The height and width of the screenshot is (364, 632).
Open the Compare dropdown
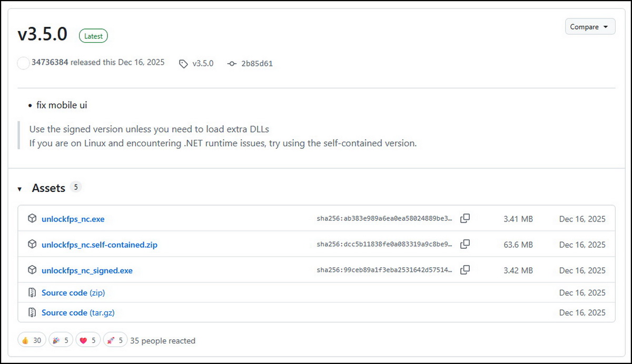coord(590,27)
